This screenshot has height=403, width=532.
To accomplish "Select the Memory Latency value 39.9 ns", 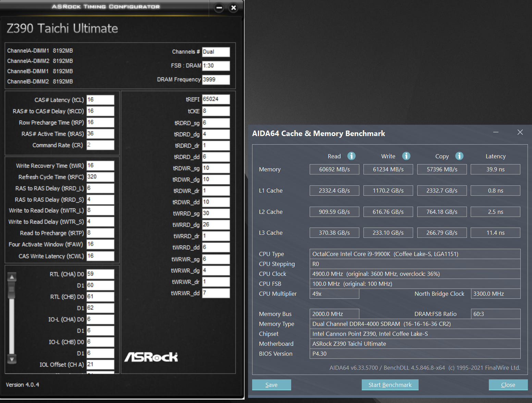I will point(495,169).
